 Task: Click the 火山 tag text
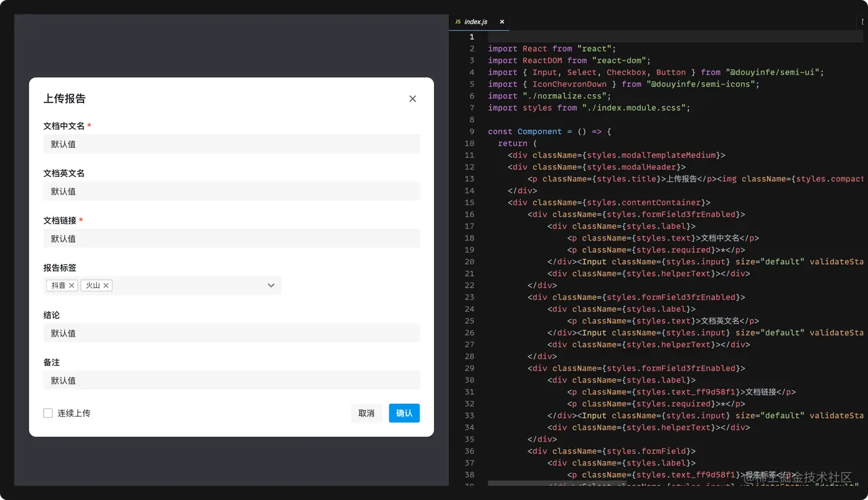tap(92, 286)
